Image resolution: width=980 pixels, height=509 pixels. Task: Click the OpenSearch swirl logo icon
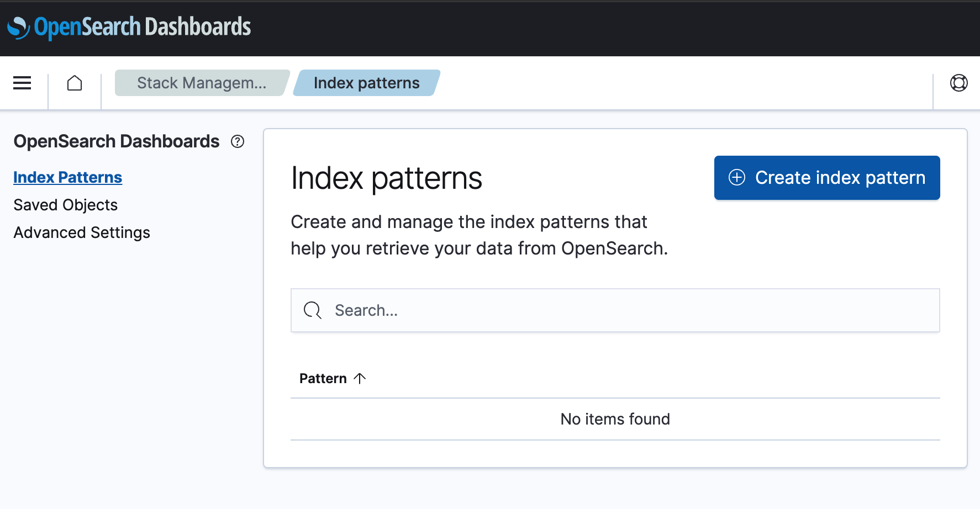18,28
